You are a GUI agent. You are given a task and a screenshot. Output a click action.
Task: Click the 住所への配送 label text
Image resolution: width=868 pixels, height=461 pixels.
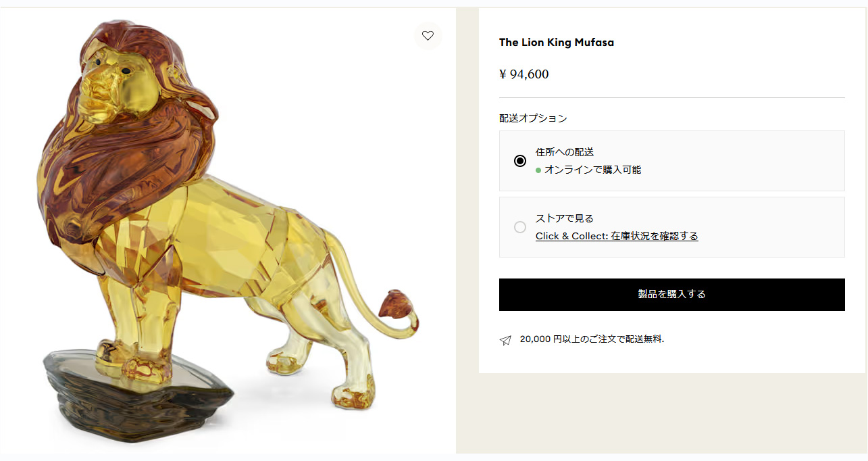coord(564,152)
